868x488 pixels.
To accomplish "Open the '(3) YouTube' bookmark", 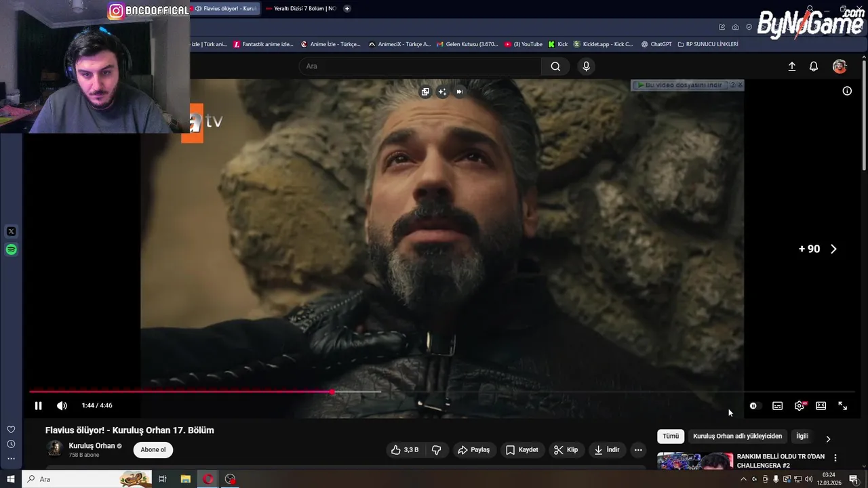I will click(x=524, y=44).
